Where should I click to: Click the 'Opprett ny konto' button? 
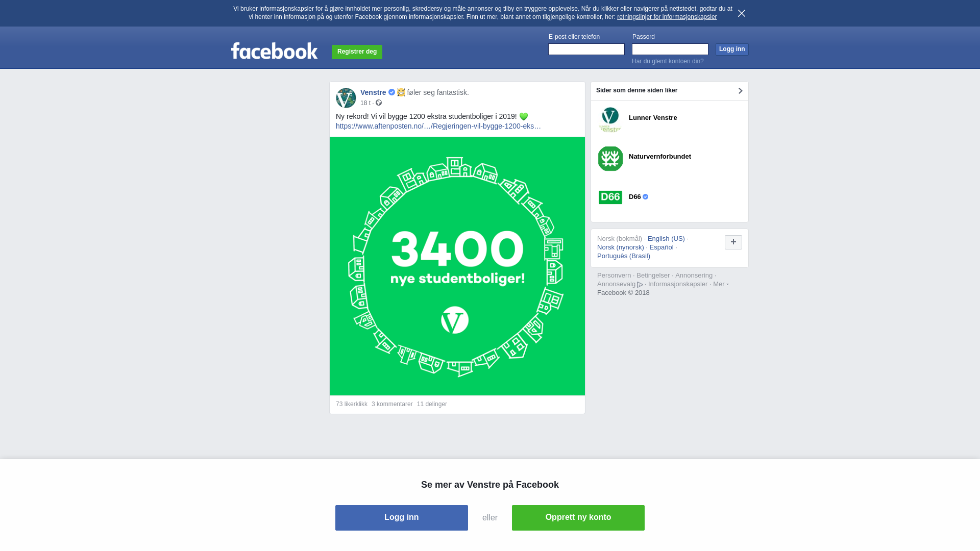[578, 518]
